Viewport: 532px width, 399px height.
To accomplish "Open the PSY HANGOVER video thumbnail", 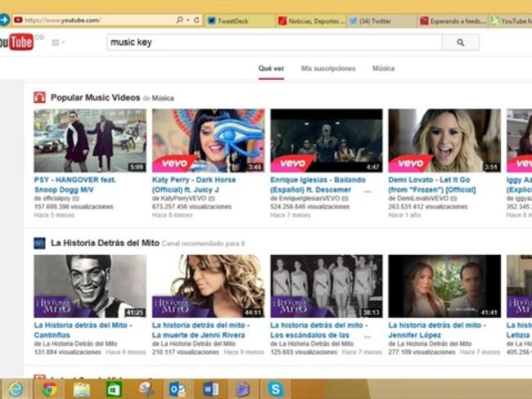I will (90, 141).
